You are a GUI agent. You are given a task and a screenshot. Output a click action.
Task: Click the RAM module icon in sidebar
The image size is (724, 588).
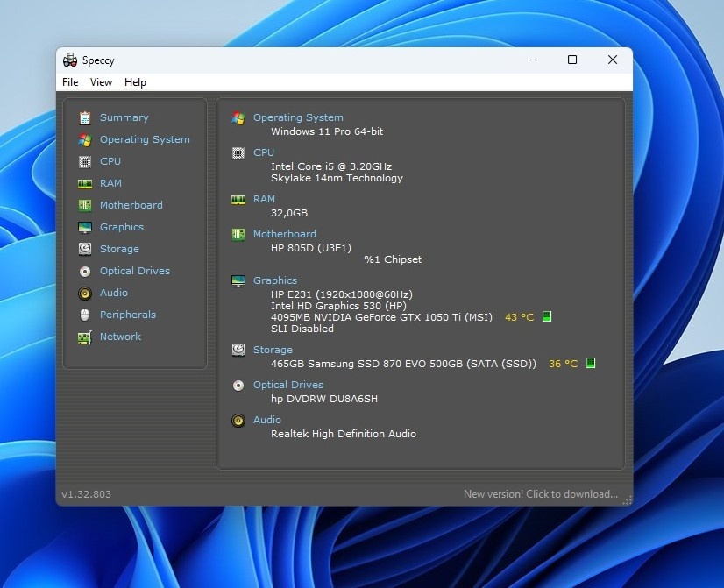85,183
